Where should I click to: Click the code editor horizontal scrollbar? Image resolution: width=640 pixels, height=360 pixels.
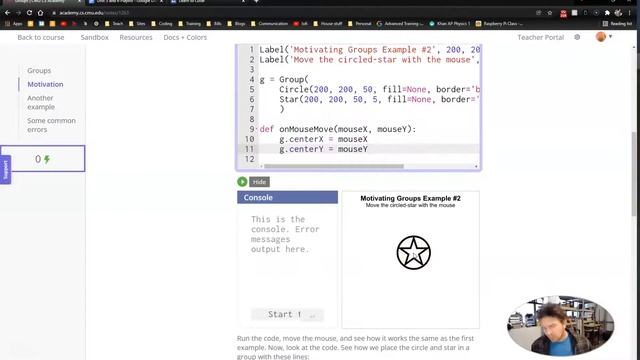333,166
